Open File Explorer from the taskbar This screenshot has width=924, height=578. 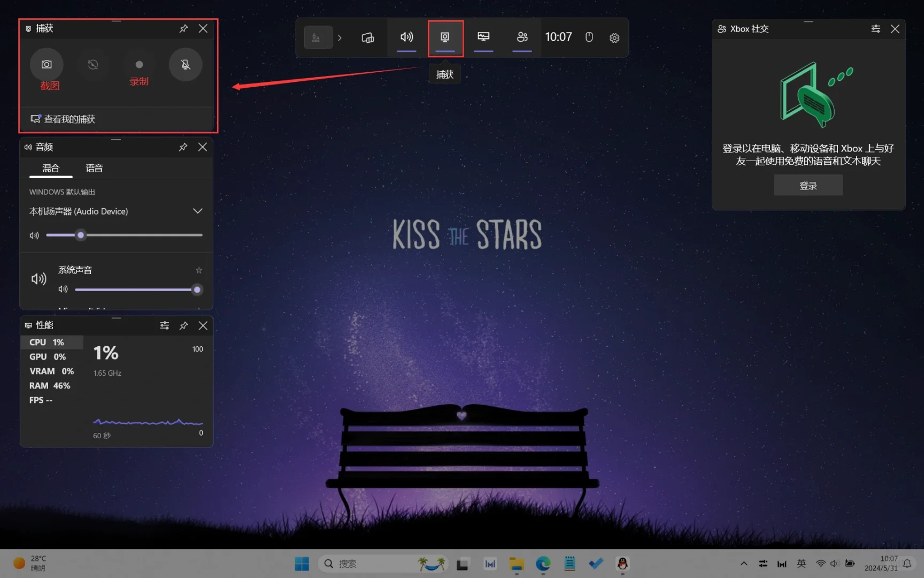pos(517,564)
